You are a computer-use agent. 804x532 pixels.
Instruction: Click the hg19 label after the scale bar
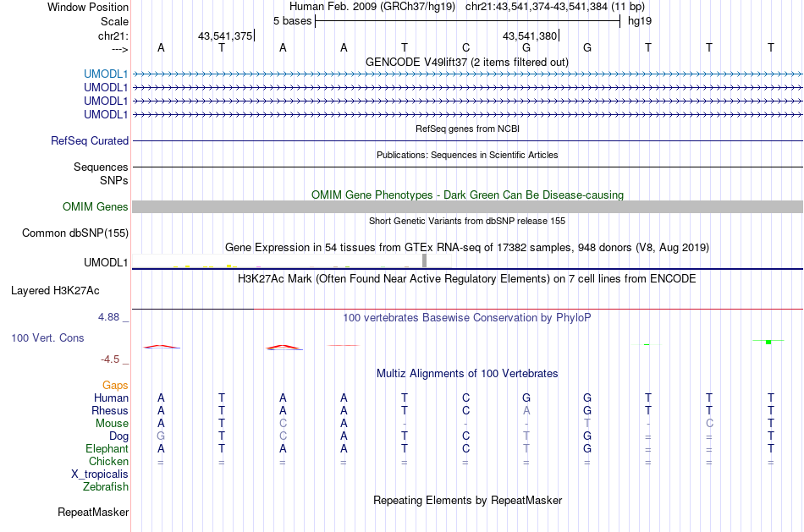click(640, 21)
